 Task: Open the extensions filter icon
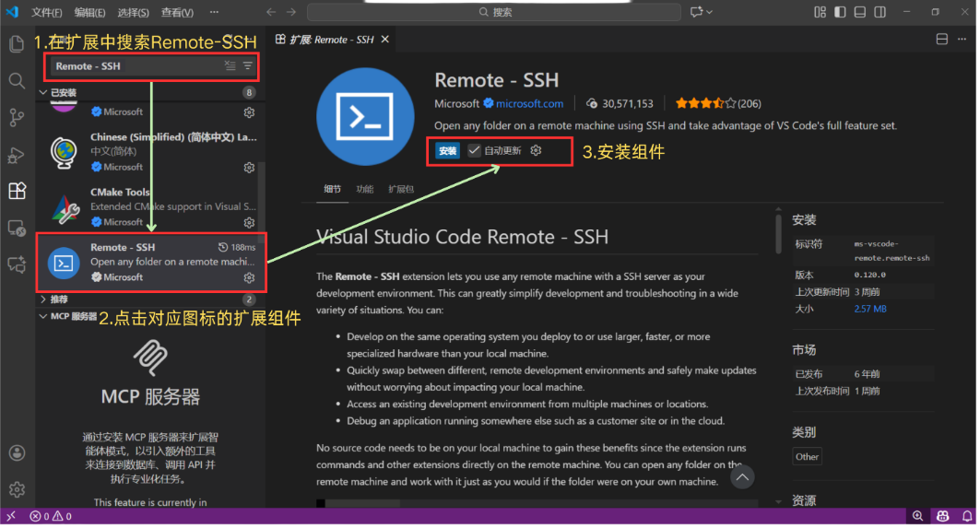pos(248,65)
